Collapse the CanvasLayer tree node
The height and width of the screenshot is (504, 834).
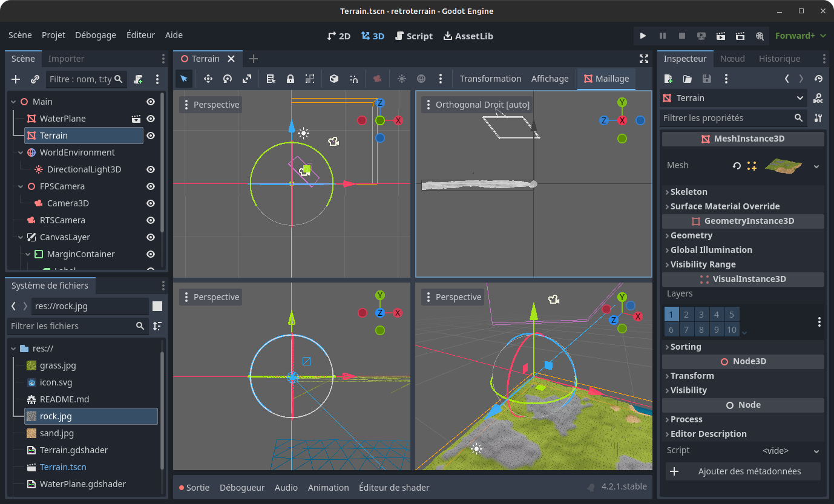tap(21, 237)
